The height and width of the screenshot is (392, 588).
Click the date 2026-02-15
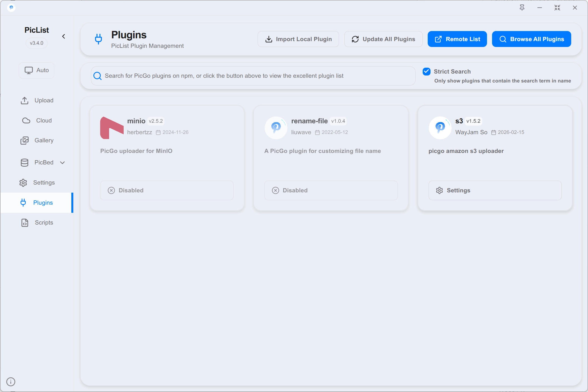tap(511, 132)
